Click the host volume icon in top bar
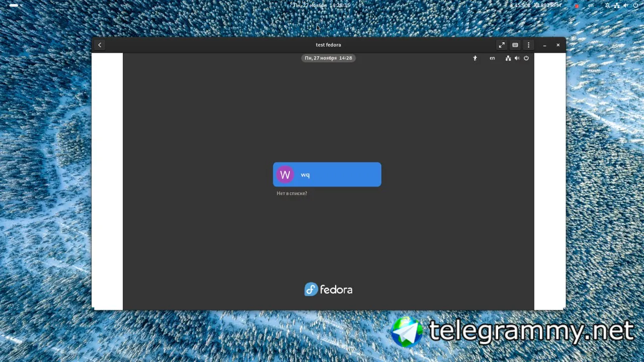Image resolution: width=644 pixels, height=362 pixels. coord(626,5)
